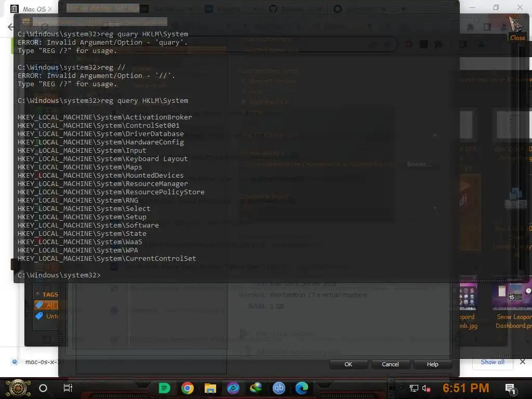Image resolution: width=532 pixels, height=399 pixels.
Task: Open the notification center icon
Action: (x=510, y=389)
